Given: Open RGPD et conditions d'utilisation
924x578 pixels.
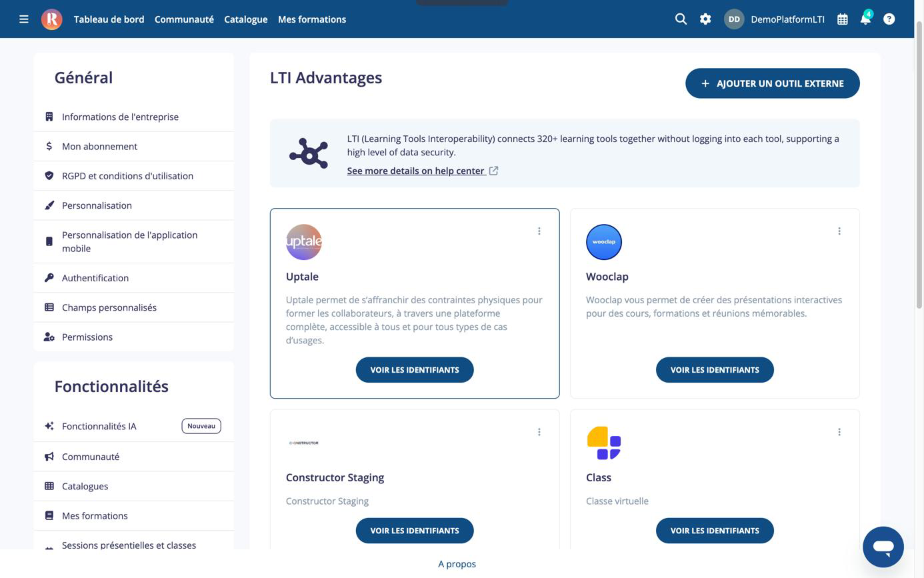Looking at the screenshot, I should coord(134,176).
